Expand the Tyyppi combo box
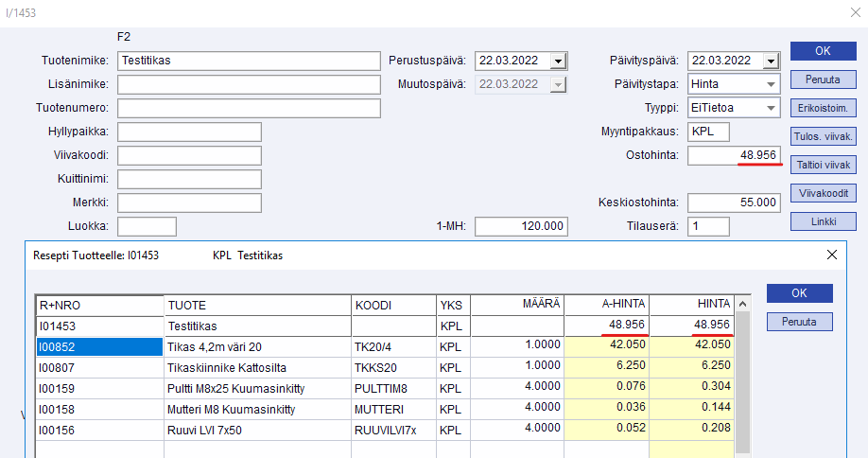Viewport: 868px width, 458px height. (x=771, y=108)
